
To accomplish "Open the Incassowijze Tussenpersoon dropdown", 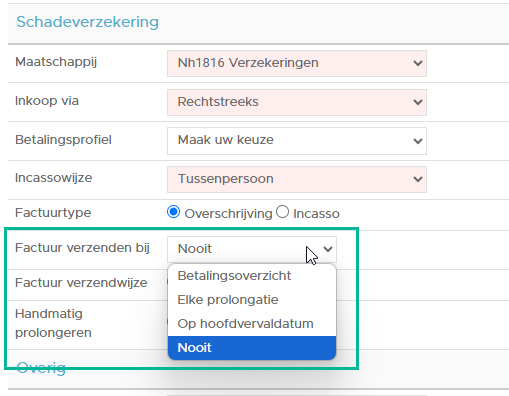I will click(297, 179).
